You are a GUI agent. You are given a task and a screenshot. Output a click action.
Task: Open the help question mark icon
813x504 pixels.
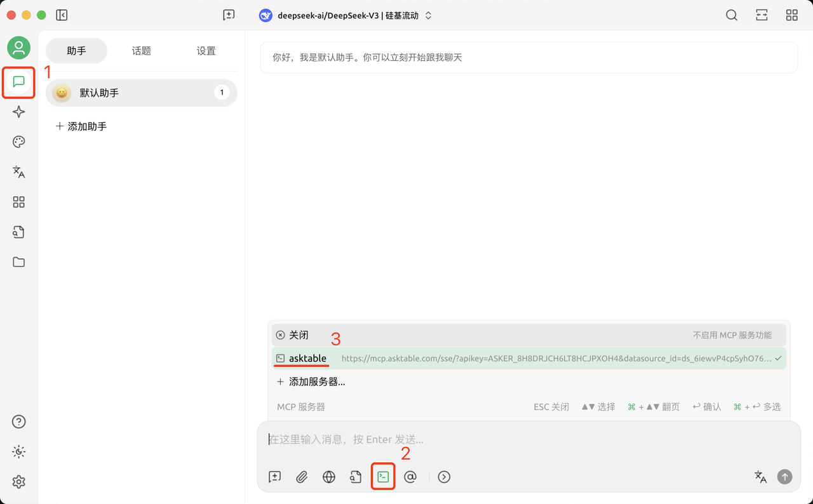[x=18, y=421]
